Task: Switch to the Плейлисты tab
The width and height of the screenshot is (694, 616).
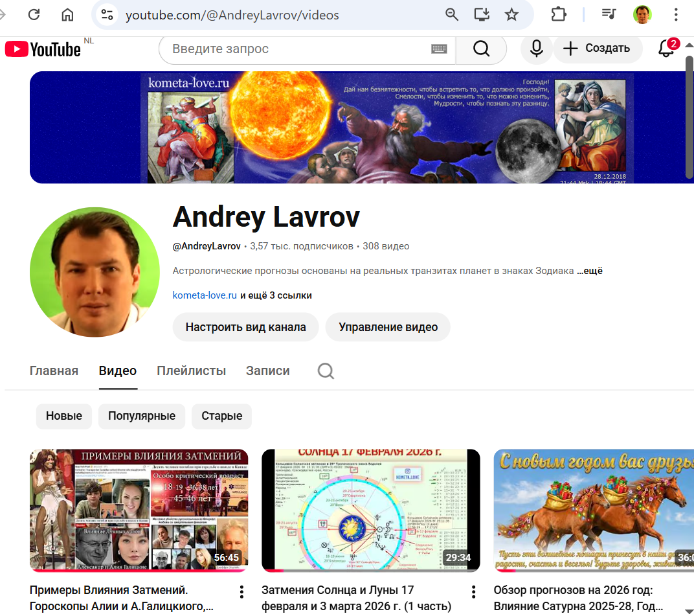Action: click(x=191, y=371)
